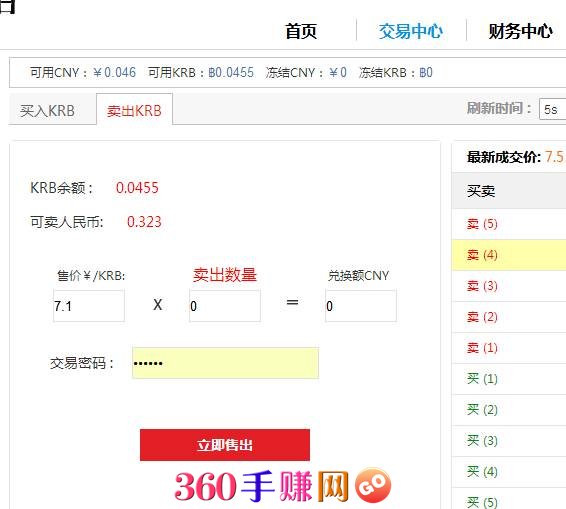Go to the 财务中心 finance center
The height and width of the screenshot is (509, 566).
520,31
